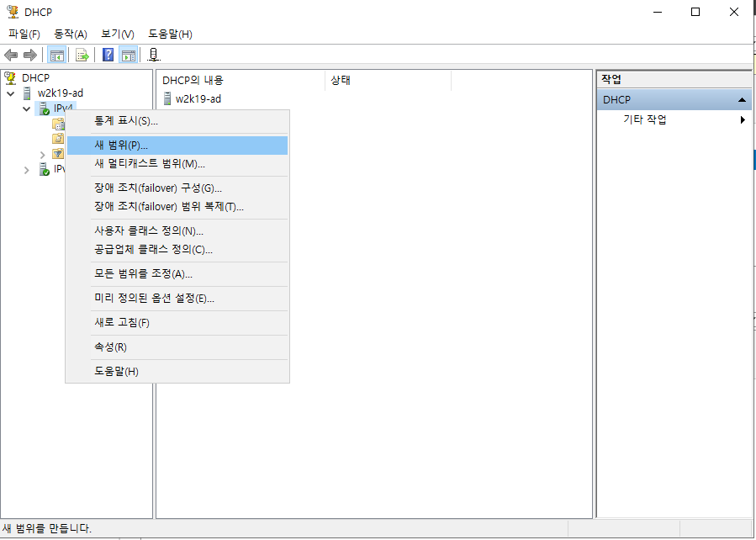Choose 새로 고침(F) in context menu

tap(177, 322)
